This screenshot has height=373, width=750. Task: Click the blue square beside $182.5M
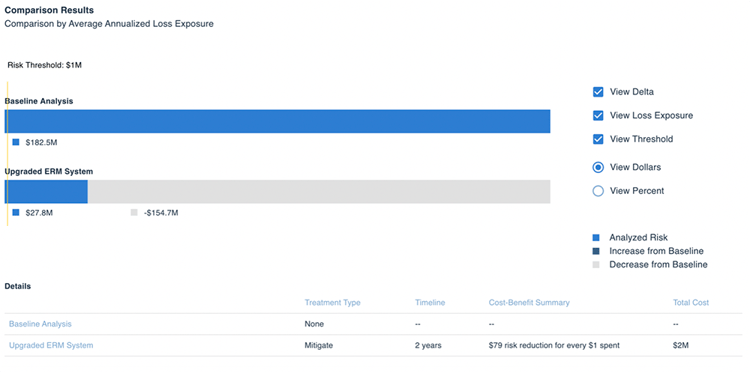tap(16, 142)
